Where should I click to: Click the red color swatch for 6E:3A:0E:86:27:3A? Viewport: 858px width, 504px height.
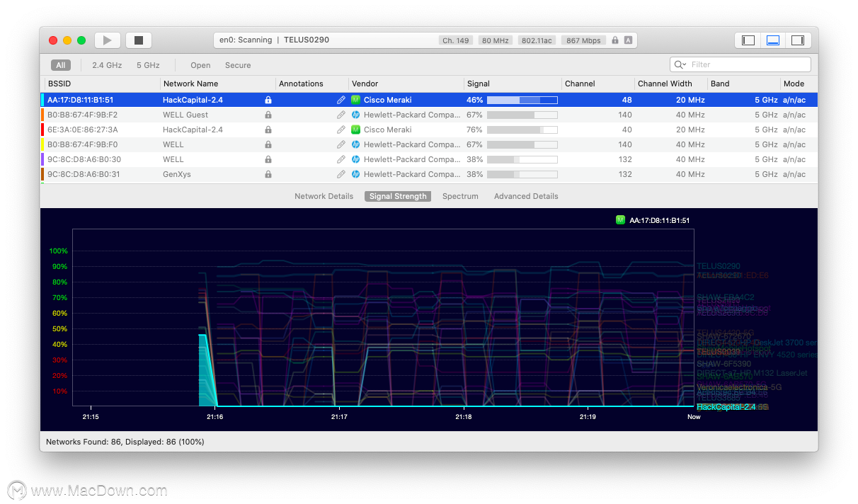42,130
